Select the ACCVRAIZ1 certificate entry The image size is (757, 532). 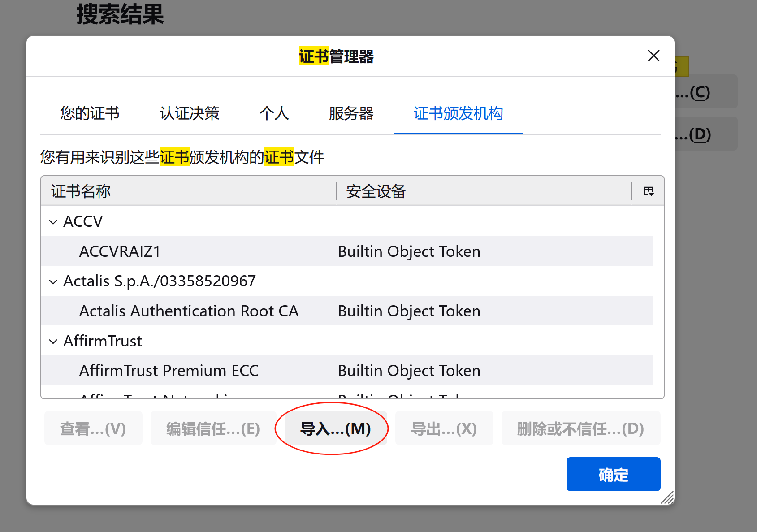pyautogui.click(x=120, y=251)
